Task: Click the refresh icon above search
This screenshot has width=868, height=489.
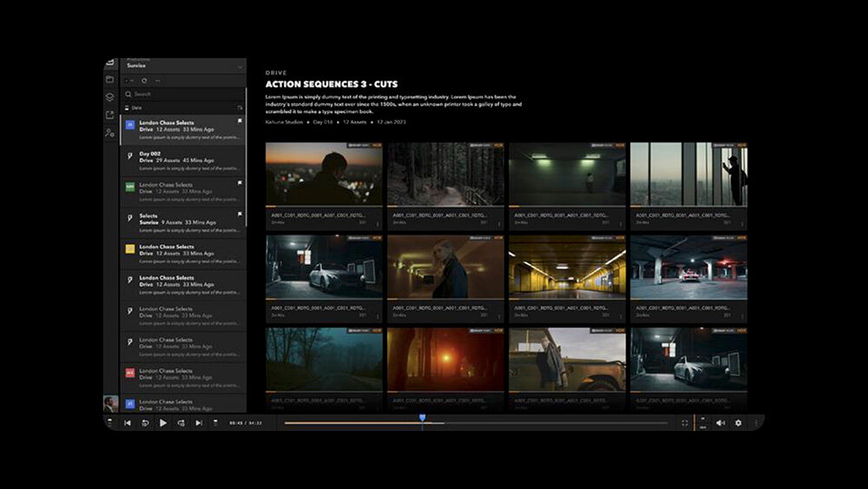Action: coord(144,80)
